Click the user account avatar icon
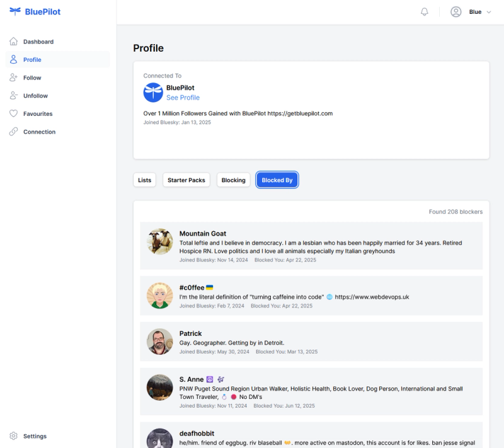Image resolution: width=504 pixels, height=448 pixels. (455, 12)
